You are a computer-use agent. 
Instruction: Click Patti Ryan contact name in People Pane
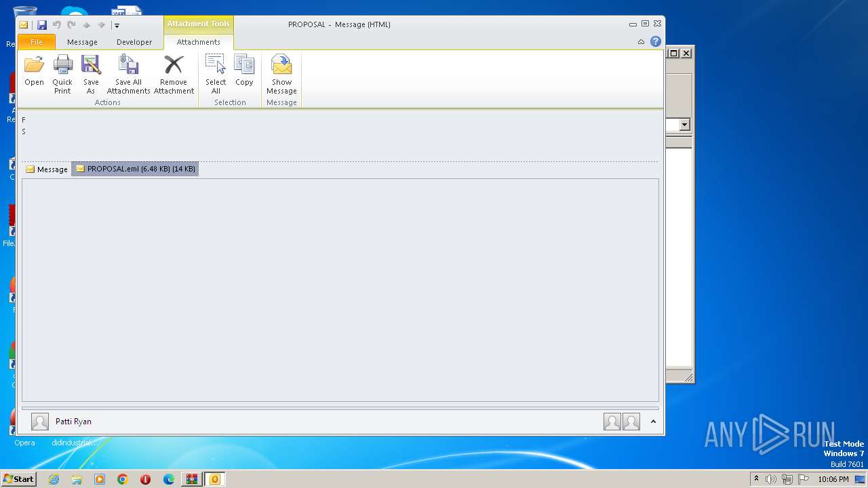pyautogui.click(x=73, y=422)
